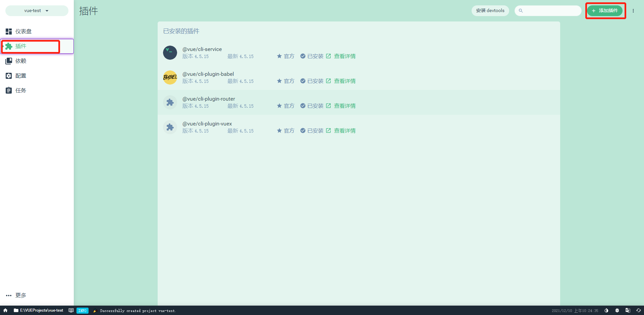Screen dimensions: 644x315
Task: Click the cli-plugin-vuex puzzle icon
Action: click(170, 127)
